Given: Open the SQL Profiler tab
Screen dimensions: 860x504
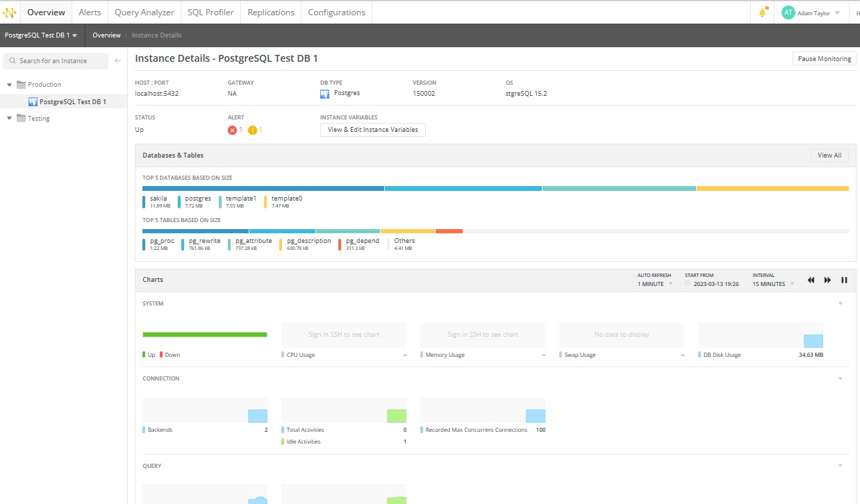Looking at the screenshot, I should tap(210, 12).
